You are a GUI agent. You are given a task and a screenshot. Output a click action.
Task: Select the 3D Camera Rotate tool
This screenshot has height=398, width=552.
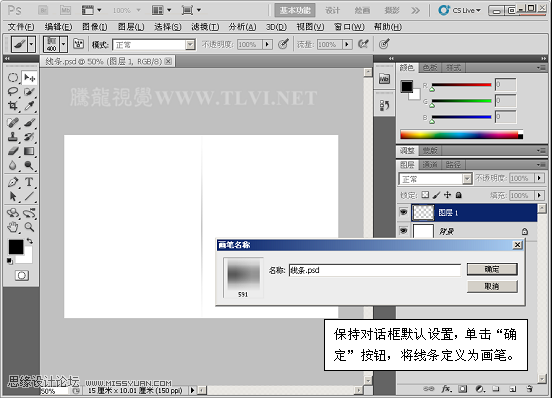tap(29, 213)
